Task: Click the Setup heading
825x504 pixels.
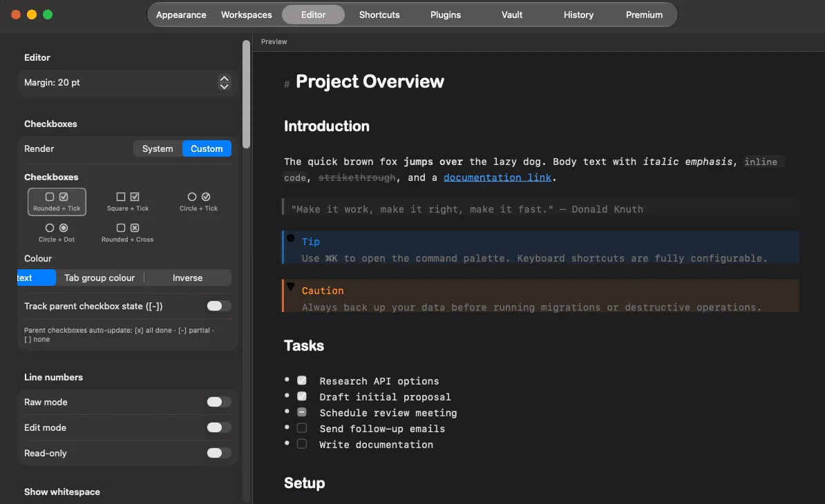Action: coord(305,483)
